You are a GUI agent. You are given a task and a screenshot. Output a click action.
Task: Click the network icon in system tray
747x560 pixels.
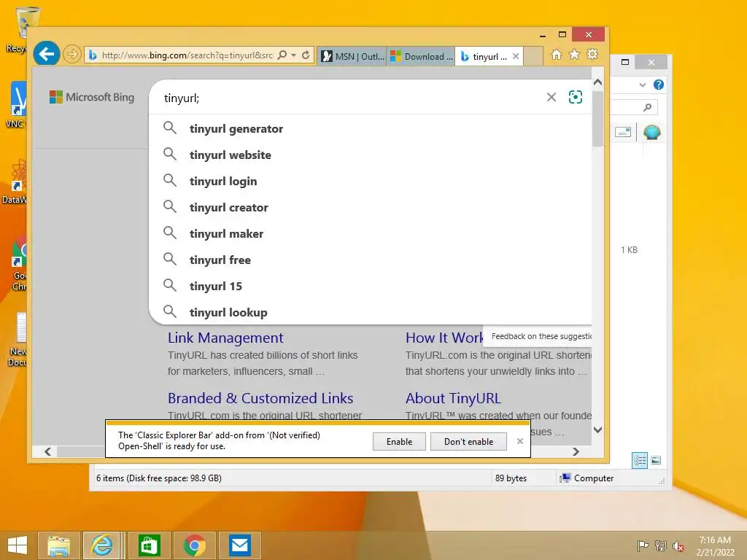[661, 545]
